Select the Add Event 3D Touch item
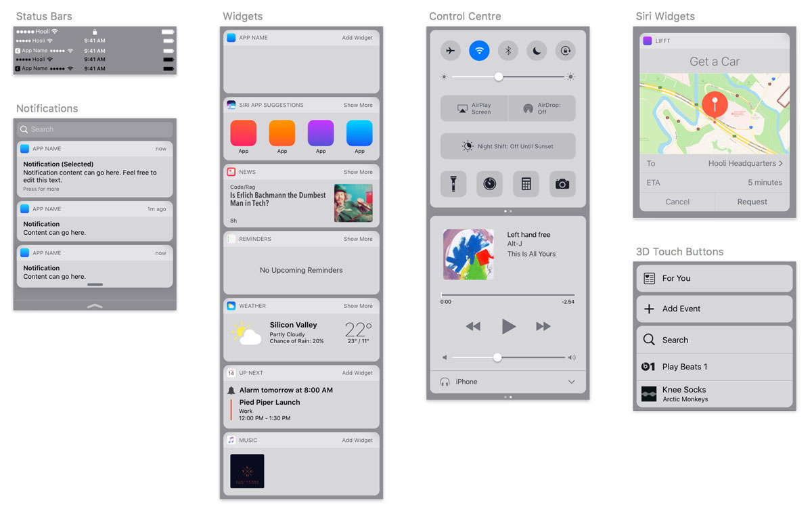This screenshot has width=812, height=513. tap(714, 309)
